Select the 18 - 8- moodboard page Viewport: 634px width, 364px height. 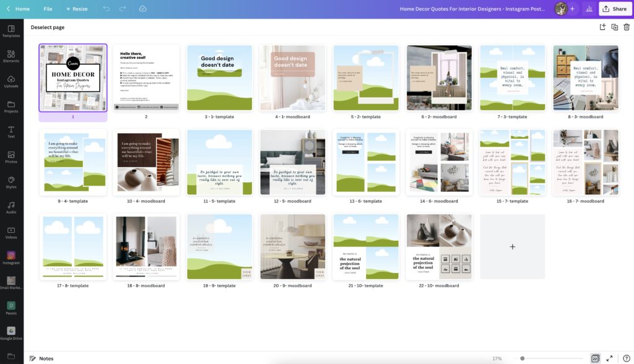tap(146, 247)
